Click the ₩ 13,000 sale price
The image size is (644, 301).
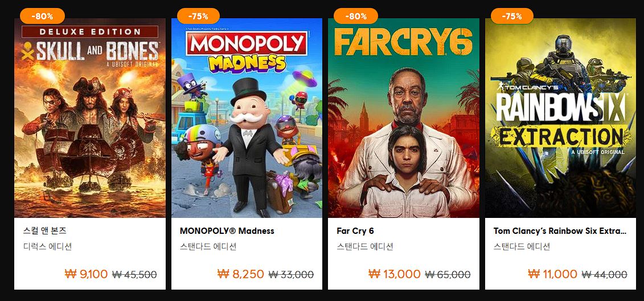pyautogui.click(x=395, y=274)
